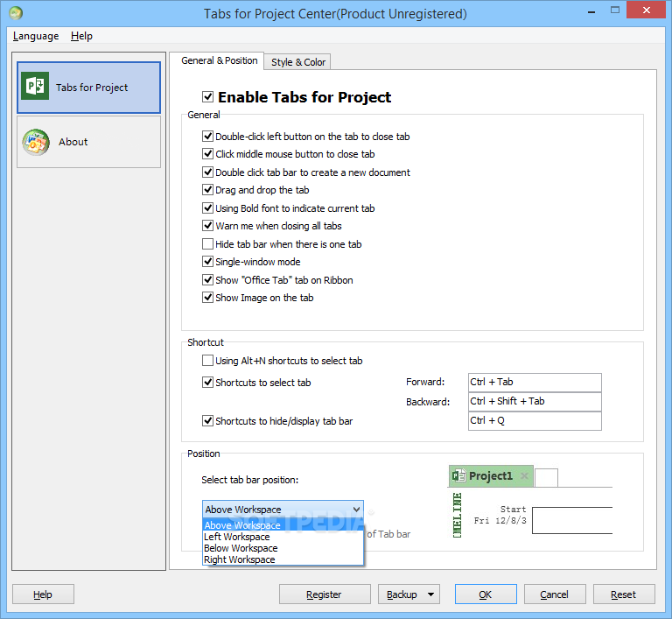Click the hide/display shortcut field Ctrl + Q
The width and height of the screenshot is (672, 619).
tap(535, 421)
